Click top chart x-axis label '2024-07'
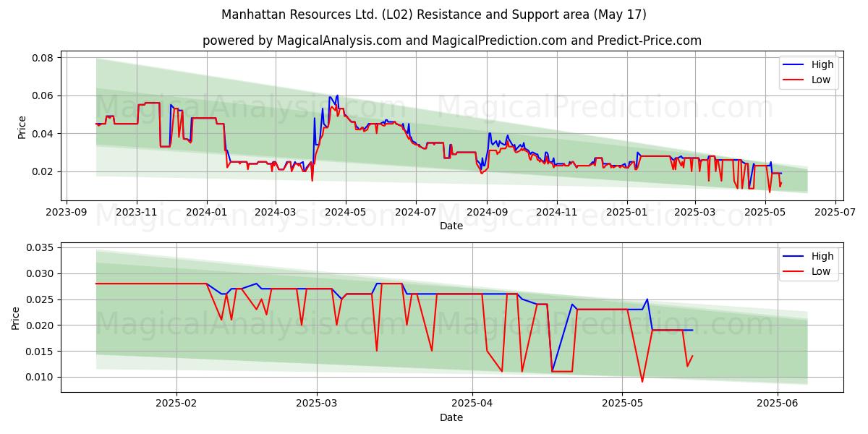868x434 pixels. (415, 213)
